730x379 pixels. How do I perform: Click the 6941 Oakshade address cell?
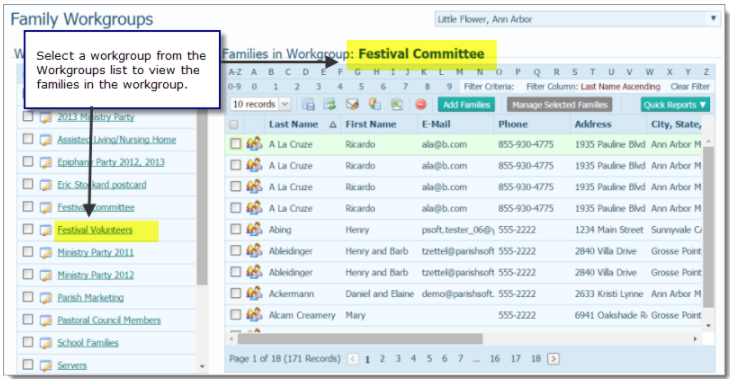point(610,315)
